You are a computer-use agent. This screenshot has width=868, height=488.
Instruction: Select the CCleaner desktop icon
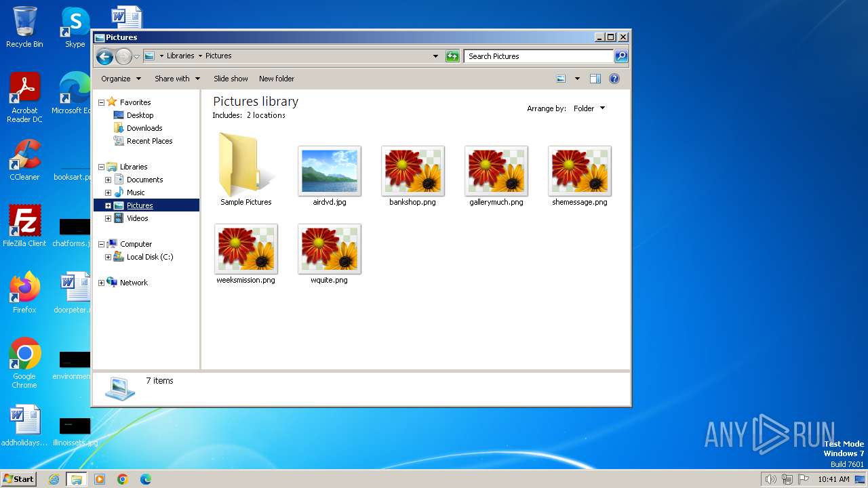point(24,160)
